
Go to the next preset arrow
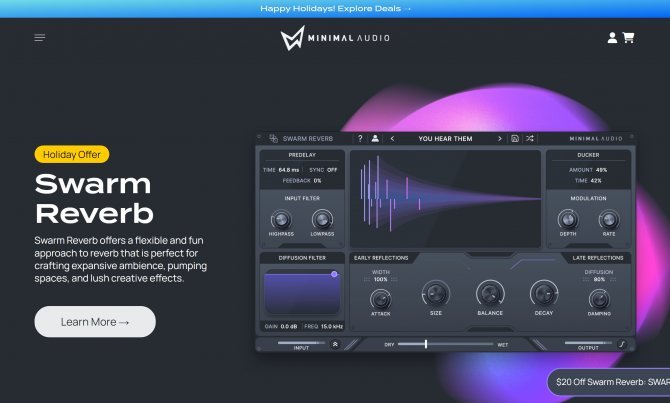coord(500,138)
